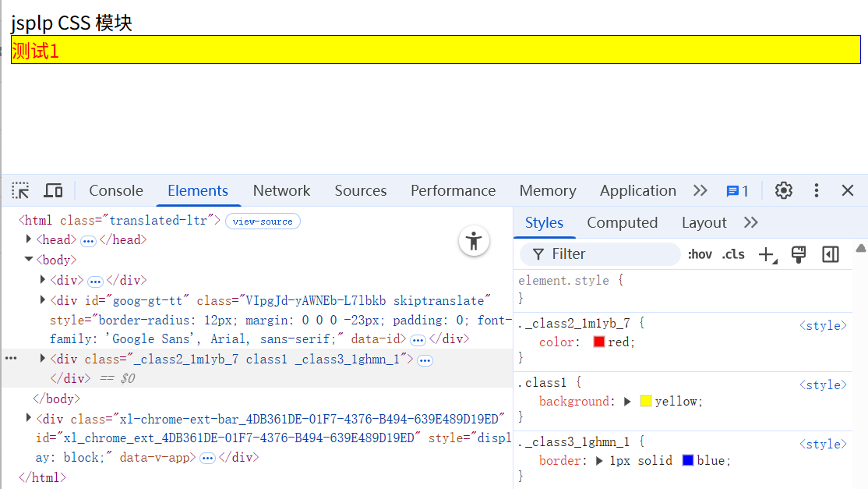
Task: Toggle the .cls element classes panel
Action: (732, 254)
